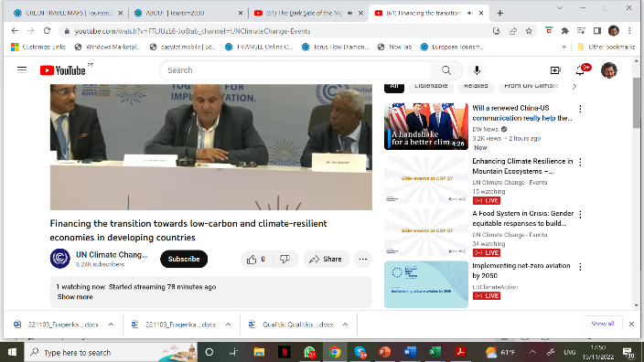
Task: Open media control icon in toolbar
Action: 581,31
